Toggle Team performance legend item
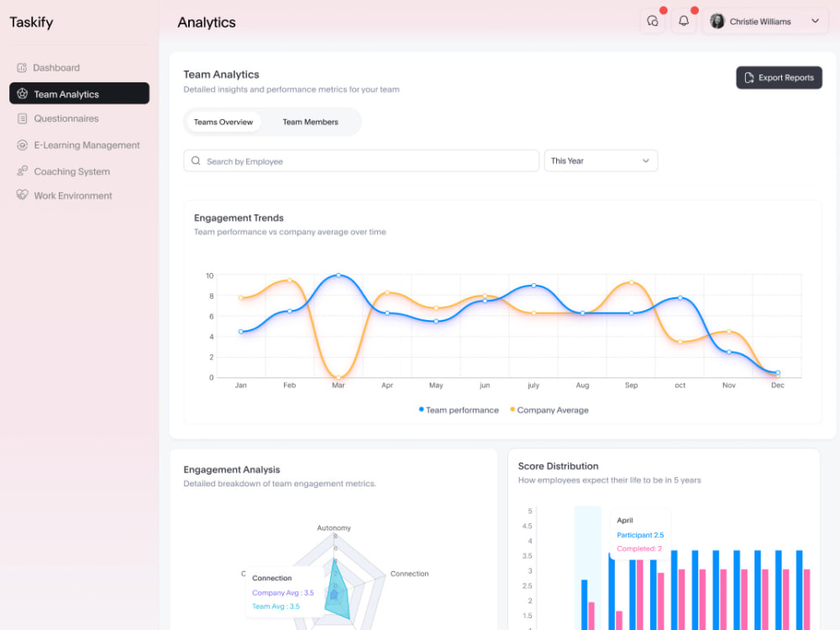 [x=459, y=410]
